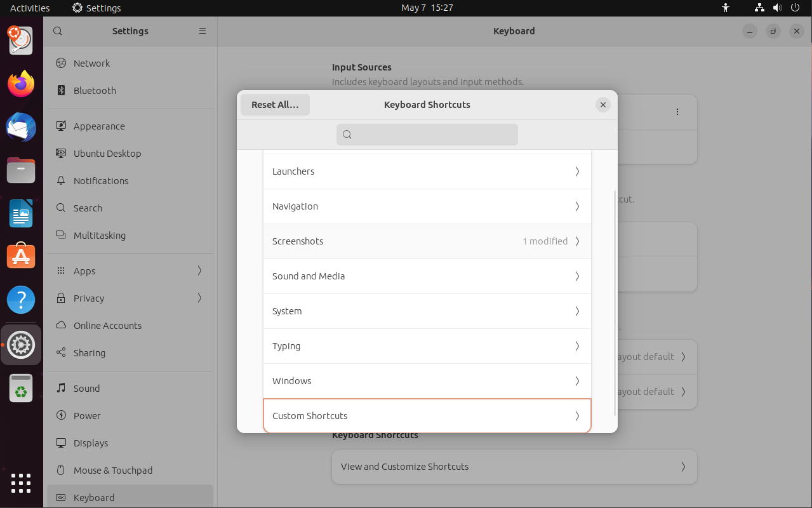Open the Typing shortcuts category
The image size is (812, 508).
point(427,346)
